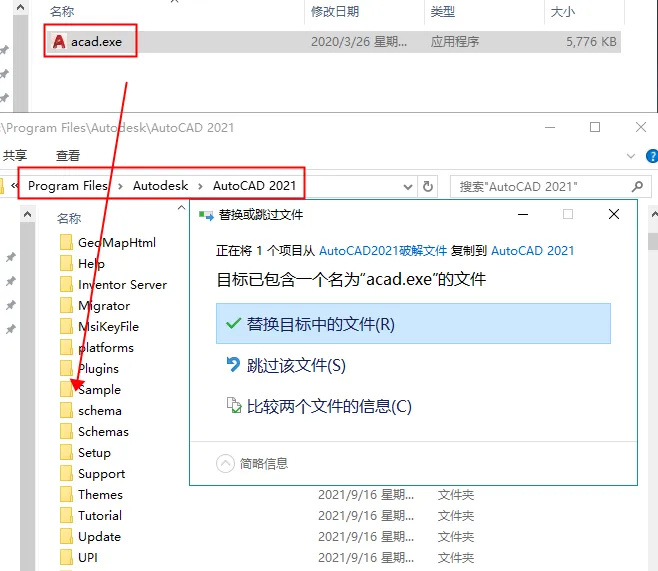Show hidden breadcrumb parents via double chevron
The image size is (658, 571).
[x=15, y=185]
